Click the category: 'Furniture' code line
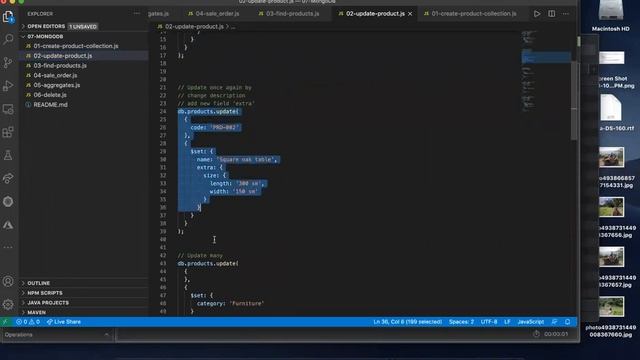640x360 pixels. click(230, 304)
